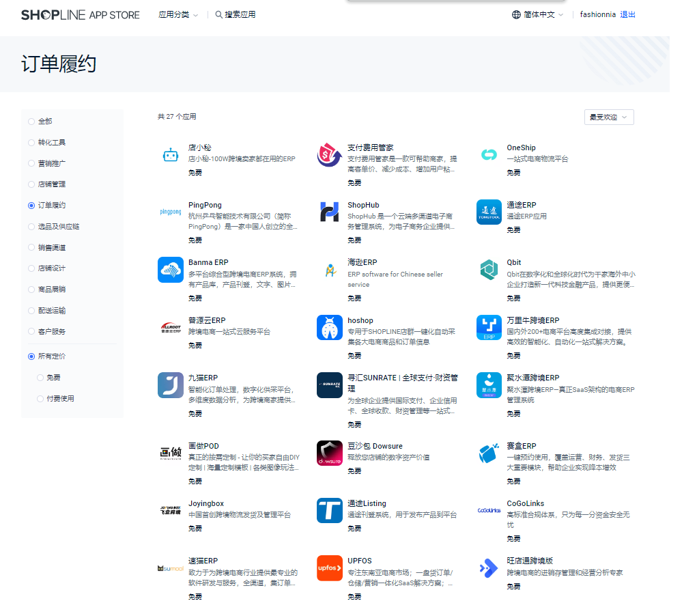This screenshot has width=697, height=616.
Task: Click the Banma ERP cloud icon
Action: 170,270
